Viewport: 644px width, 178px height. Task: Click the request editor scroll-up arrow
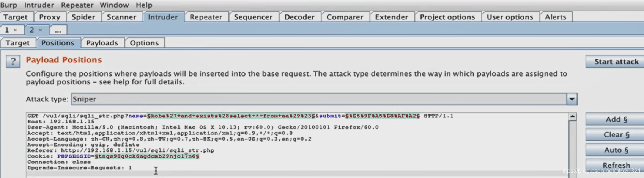572,117
